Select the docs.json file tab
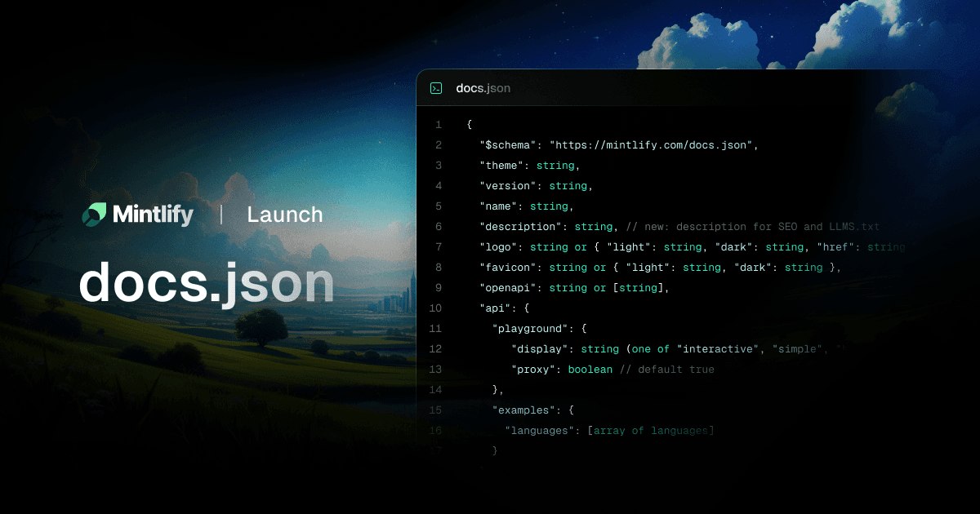This screenshot has height=514, width=980. [x=483, y=88]
